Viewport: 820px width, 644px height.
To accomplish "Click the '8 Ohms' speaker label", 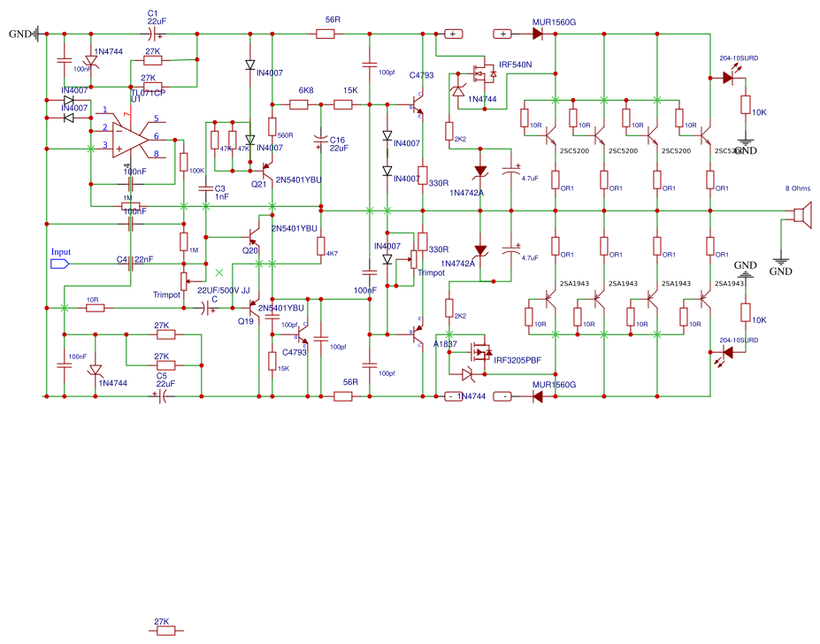I will pyautogui.click(x=798, y=188).
